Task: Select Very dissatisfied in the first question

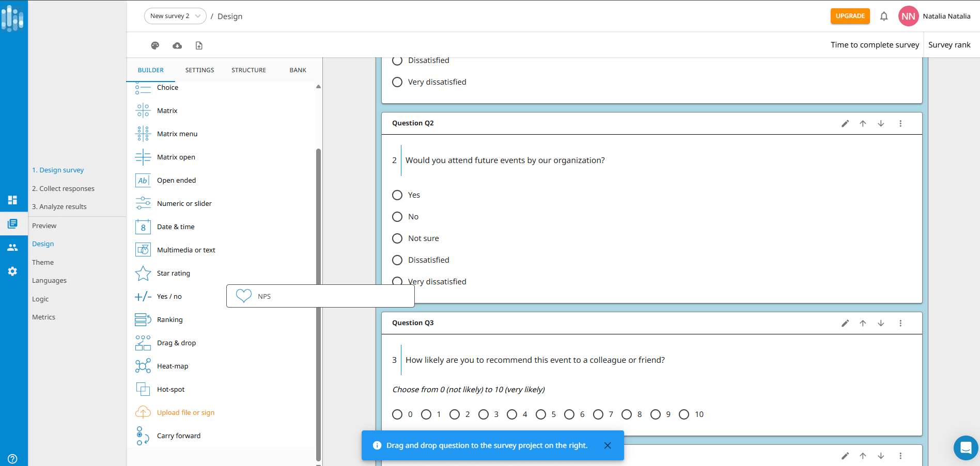Action: tap(397, 82)
